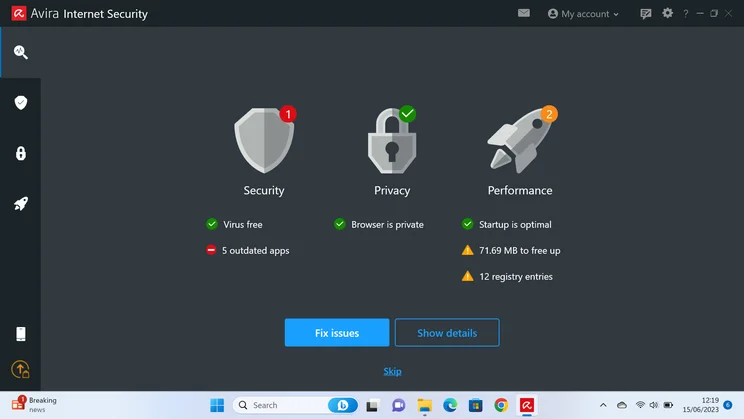This screenshot has height=419, width=744.
Task: Open the Privacy lock sidebar icon
Action: click(x=20, y=153)
